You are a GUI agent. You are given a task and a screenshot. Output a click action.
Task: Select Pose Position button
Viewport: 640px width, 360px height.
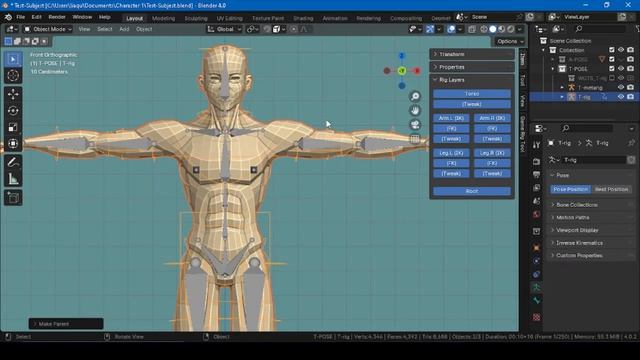(x=571, y=189)
